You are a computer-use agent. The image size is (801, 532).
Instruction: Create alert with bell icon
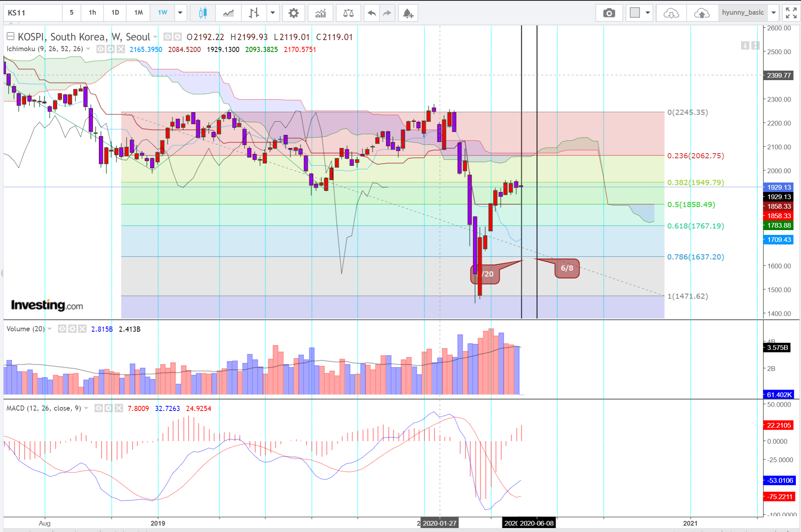(408, 13)
